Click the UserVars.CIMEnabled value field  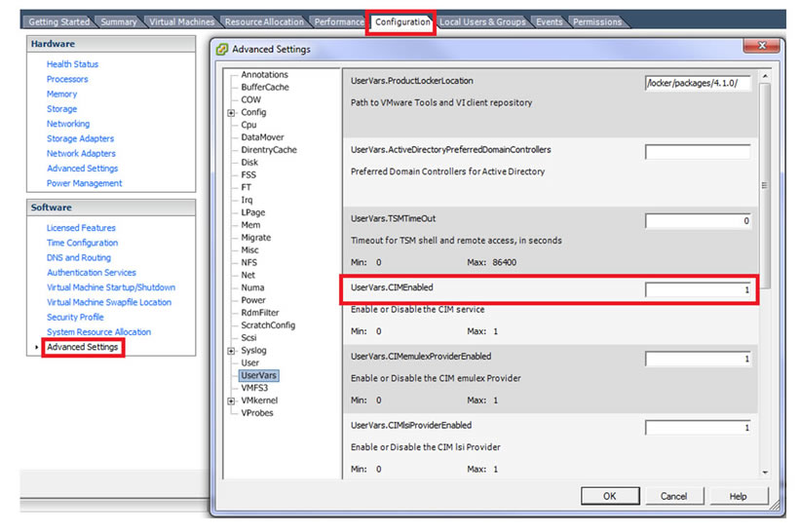(698, 289)
